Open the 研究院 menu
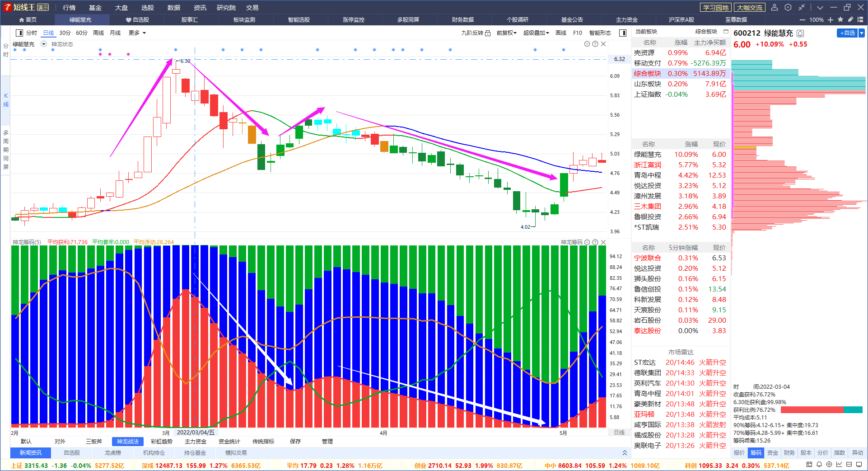Image resolution: width=868 pixels, height=471 pixels. [226, 8]
